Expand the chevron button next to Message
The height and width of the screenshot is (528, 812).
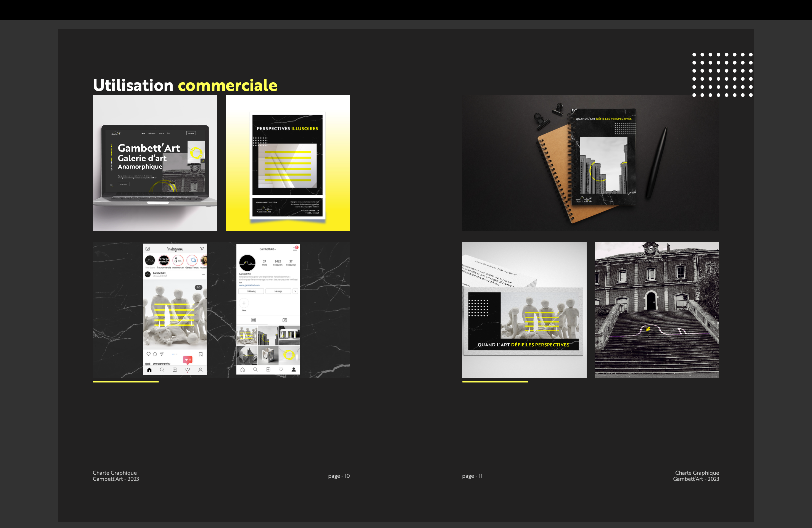295,291
